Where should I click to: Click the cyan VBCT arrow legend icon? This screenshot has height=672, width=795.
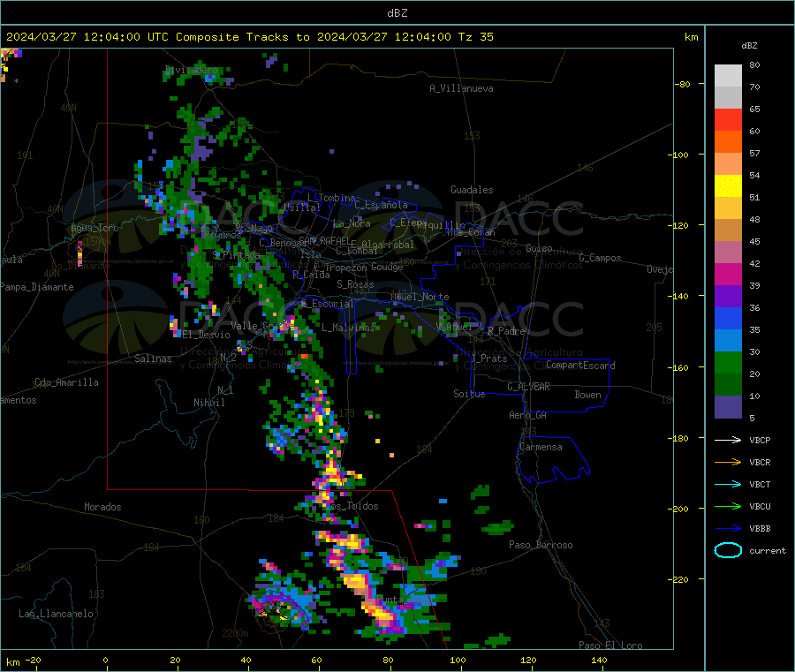tap(728, 485)
